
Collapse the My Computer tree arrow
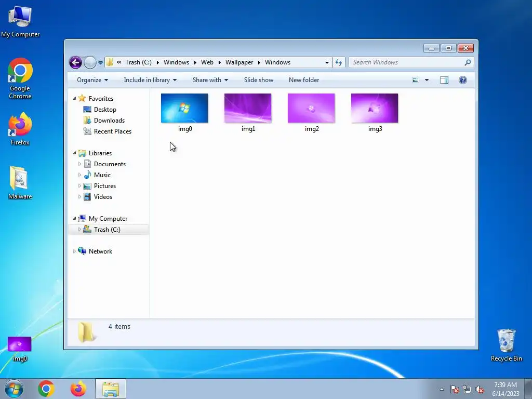click(75, 219)
